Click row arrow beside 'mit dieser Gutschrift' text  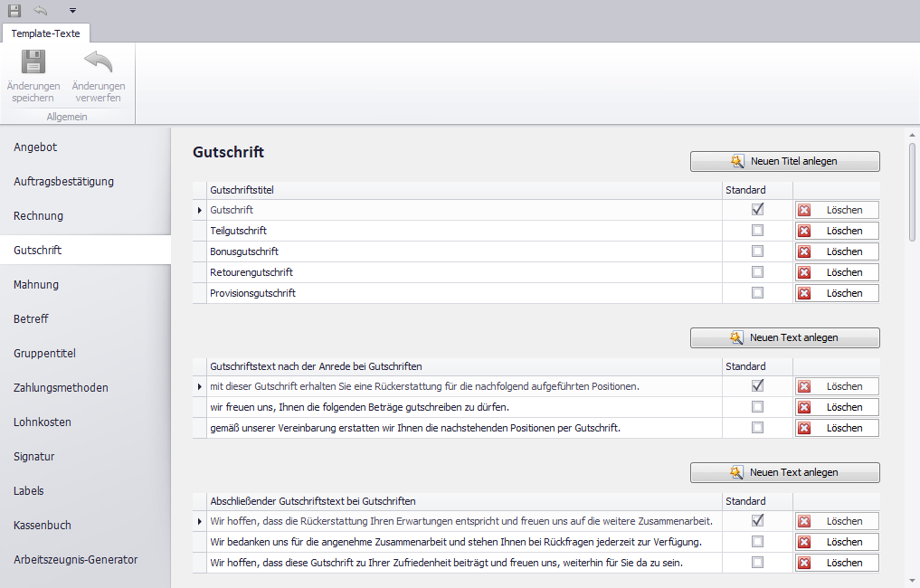pos(200,386)
